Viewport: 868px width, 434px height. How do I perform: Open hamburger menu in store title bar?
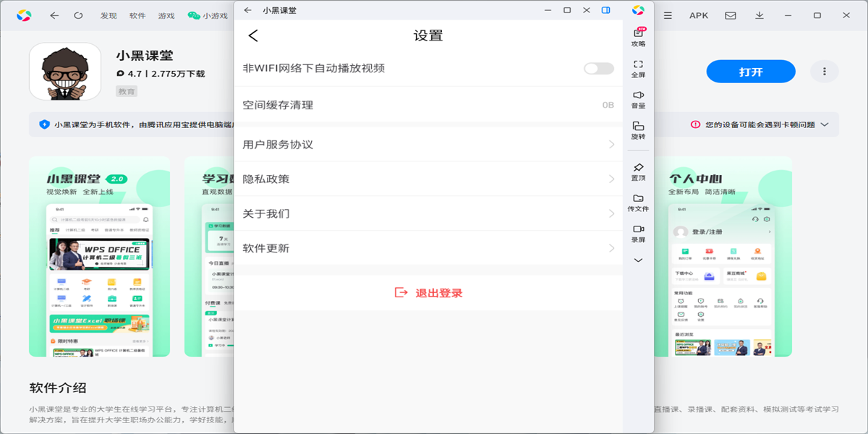pos(668,15)
